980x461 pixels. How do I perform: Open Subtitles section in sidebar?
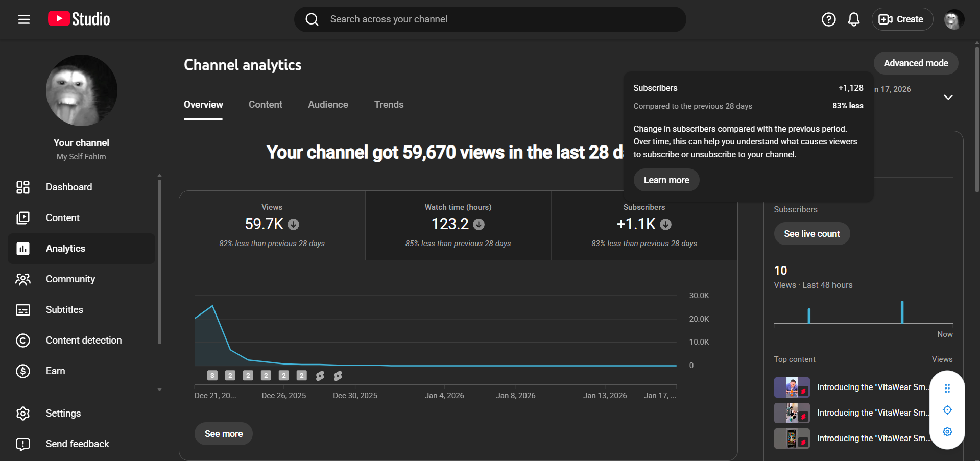(64, 310)
